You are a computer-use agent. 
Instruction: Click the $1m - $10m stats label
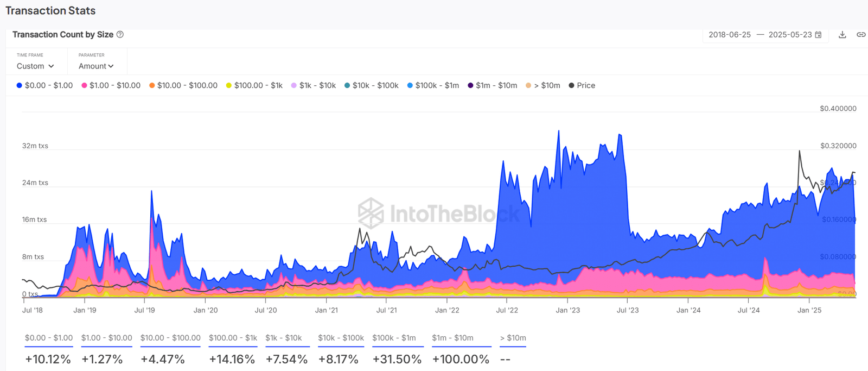click(x=452, y=338)
